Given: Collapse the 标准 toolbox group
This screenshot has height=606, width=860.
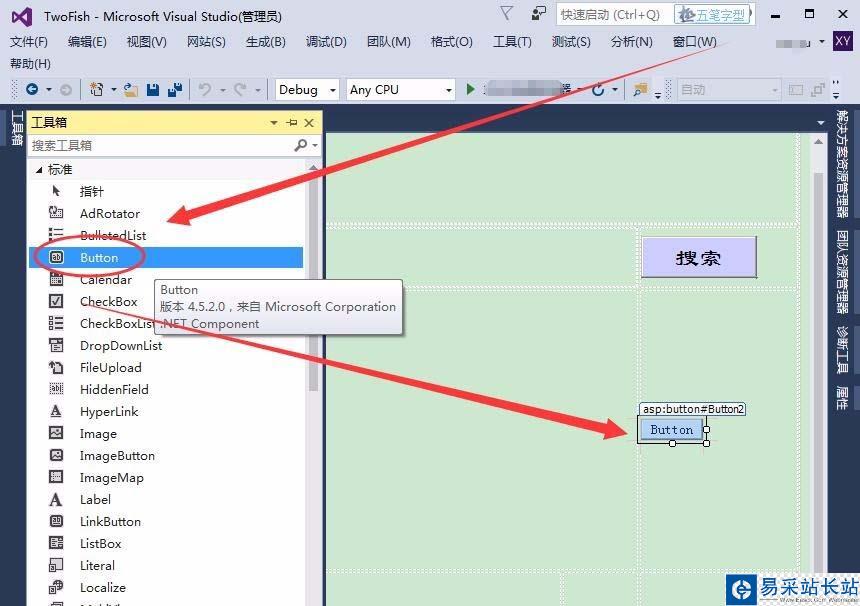Looking at the screenshot, I should [x=38, y=170].
